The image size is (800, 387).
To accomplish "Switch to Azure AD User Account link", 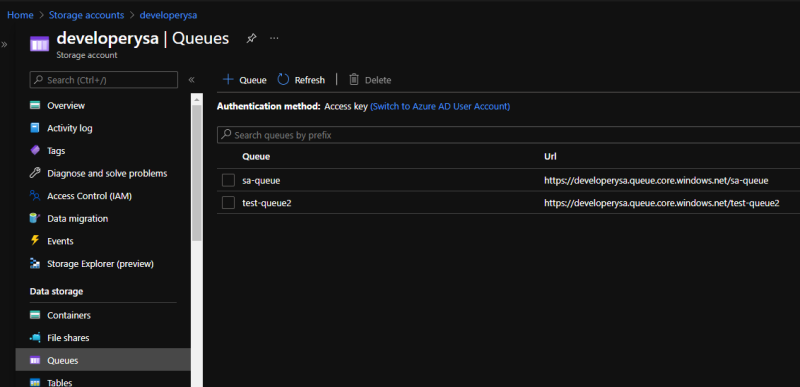I will click(x=440, y=107).
